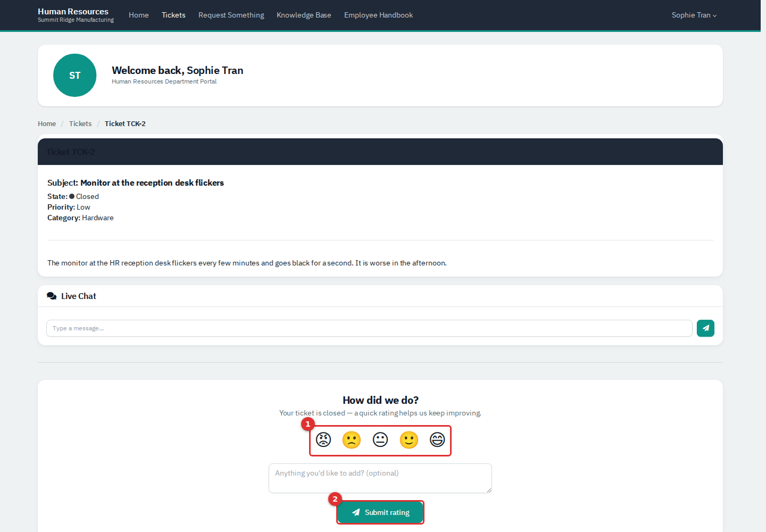The image size is (766, 532).
Task: Open the Knowledge Base
Action: click(304, 15)
